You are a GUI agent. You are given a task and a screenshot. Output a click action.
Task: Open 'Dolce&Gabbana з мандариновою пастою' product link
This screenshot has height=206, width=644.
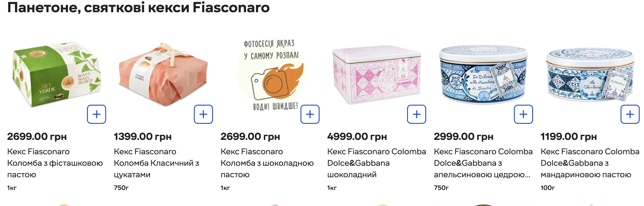coord(590,163)
